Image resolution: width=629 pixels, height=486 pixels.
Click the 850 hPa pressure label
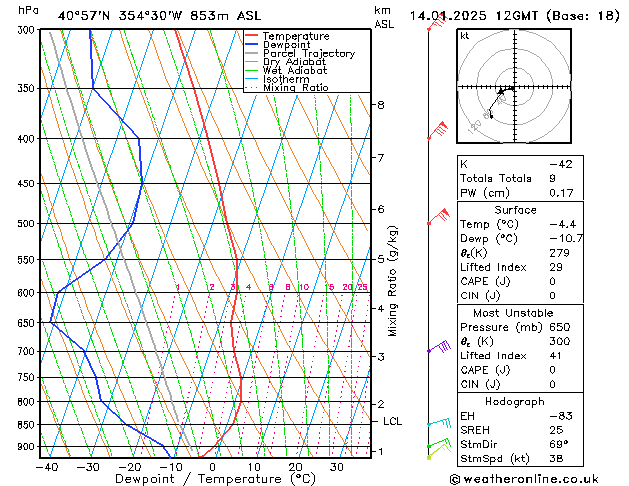click(x=27, y=425)
